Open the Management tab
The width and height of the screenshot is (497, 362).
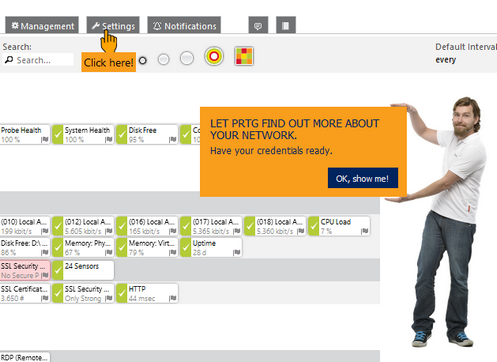click(42, 25)
